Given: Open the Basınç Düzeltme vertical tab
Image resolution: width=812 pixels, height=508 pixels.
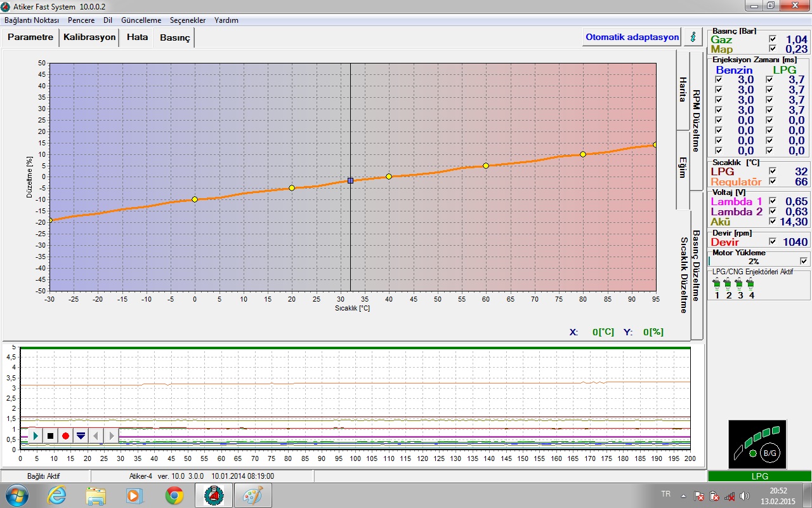Looking at the screenshot, I should 696,265.
